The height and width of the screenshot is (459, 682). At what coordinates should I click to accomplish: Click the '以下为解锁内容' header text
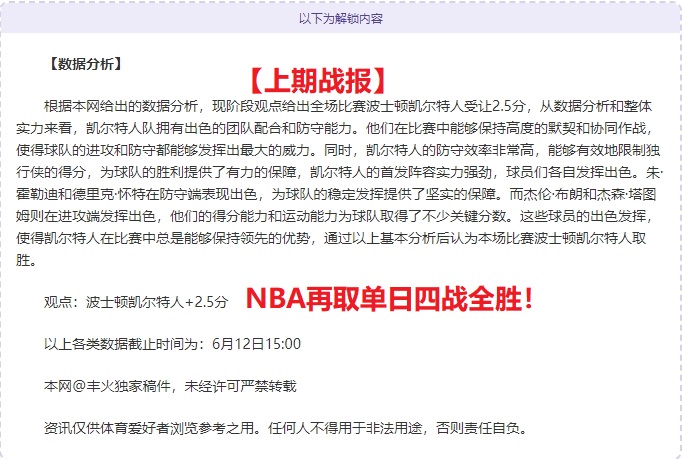pos(341,19)
